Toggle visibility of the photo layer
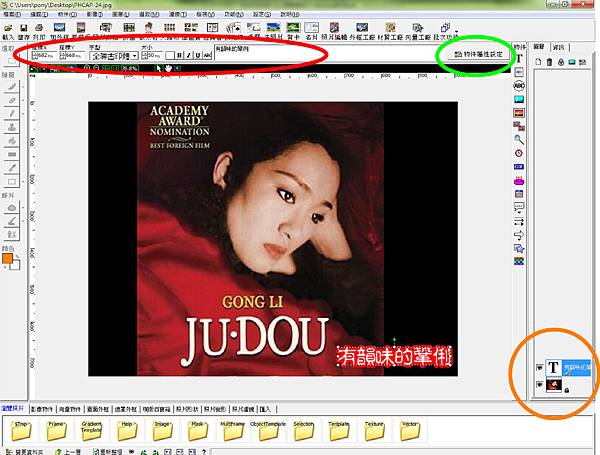Image resolution: width=600 pixels, height=455 pixels. [539, 384]
